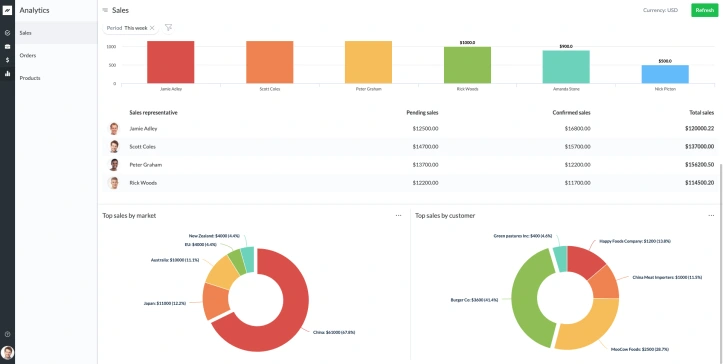Open options menu for Top sales by market
This screenshot has width=723, height=364.
(398, 215)
